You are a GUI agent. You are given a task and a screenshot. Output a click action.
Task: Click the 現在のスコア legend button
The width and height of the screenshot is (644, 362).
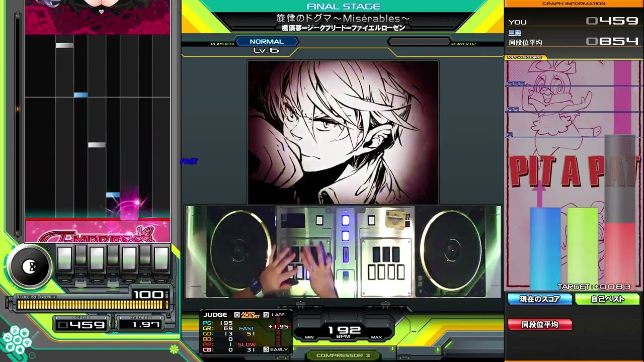coord(540,299)
